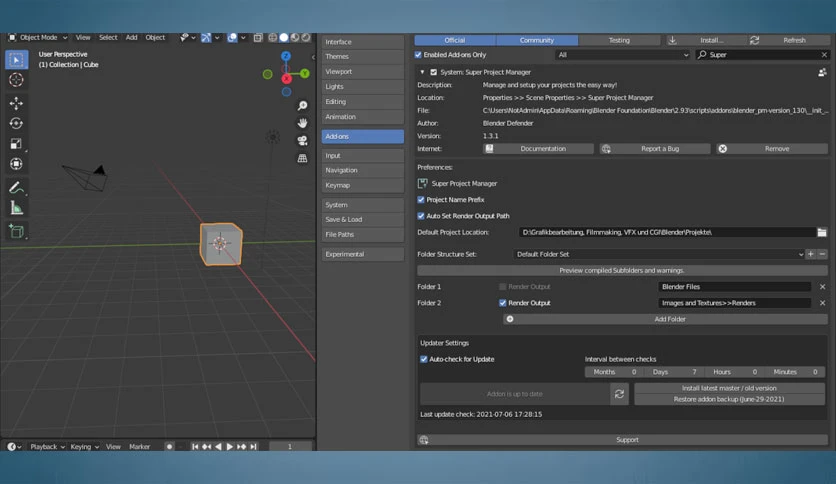Toggle auto keying record button
This screenshot has height=484, width=836.
coord(170,447)
